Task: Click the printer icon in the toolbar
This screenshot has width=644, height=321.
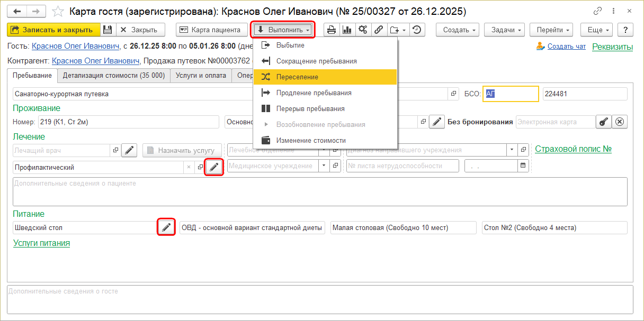Action: coord(332,30)
